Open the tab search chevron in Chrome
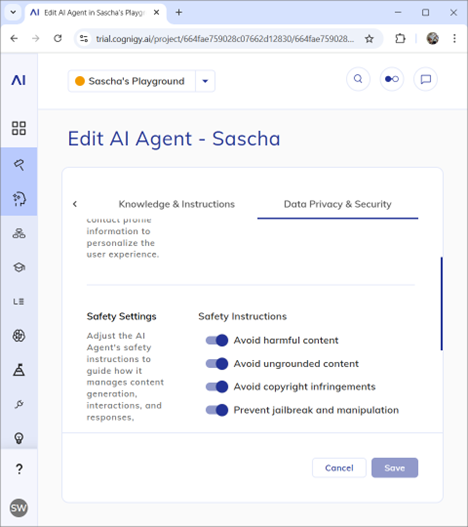 [x=13, y=12]
